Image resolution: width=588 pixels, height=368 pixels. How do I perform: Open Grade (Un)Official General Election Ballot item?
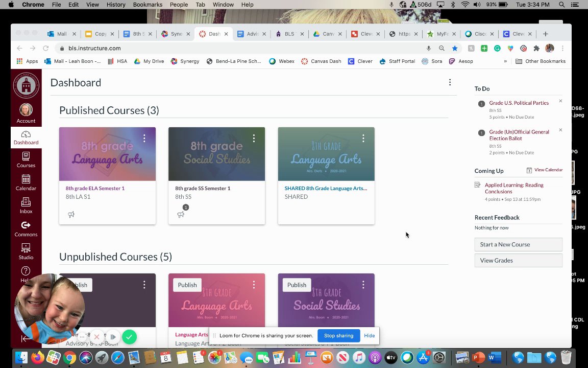pyautogui.click(x=519, y=135)
